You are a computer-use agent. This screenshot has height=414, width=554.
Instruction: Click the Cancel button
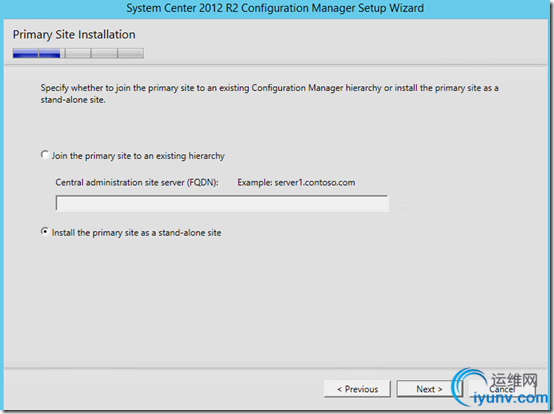pos(502,389)
